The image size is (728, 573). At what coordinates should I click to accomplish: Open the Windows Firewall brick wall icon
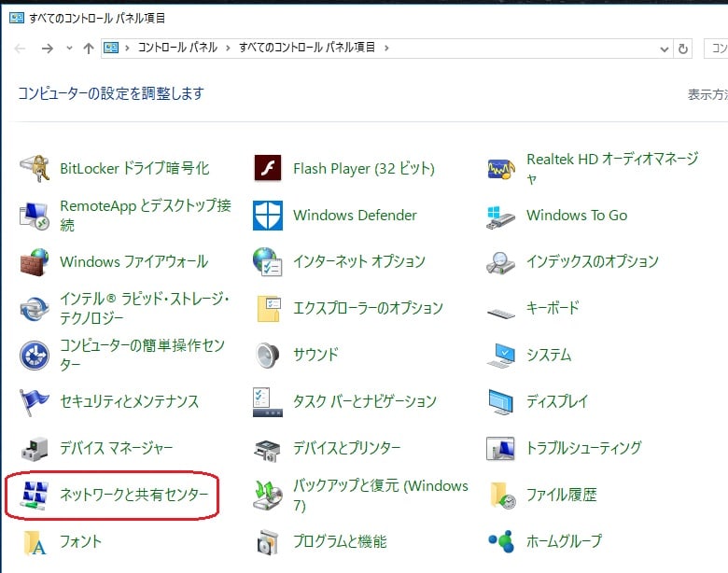coord(35,262)
